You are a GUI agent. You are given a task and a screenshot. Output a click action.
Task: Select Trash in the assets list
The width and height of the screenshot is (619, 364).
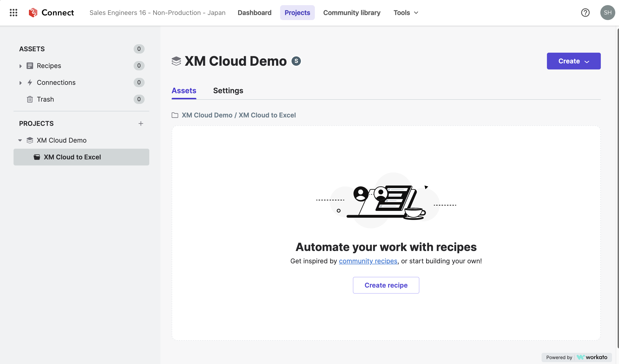pos(81,99)
